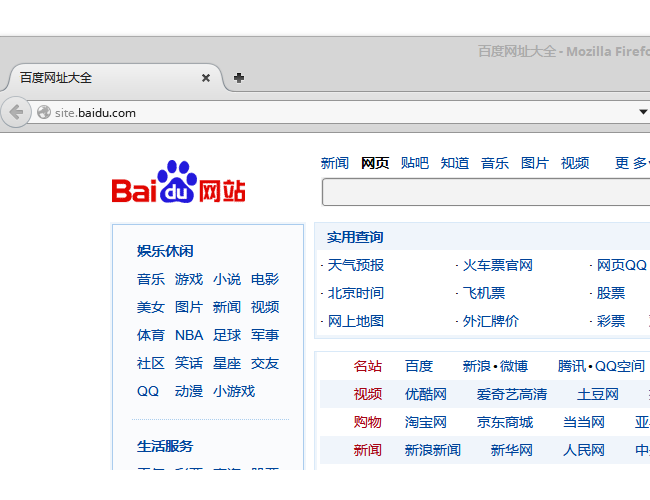Open 图片 link in 娱乐休闲 panel

tap(189, 307)
